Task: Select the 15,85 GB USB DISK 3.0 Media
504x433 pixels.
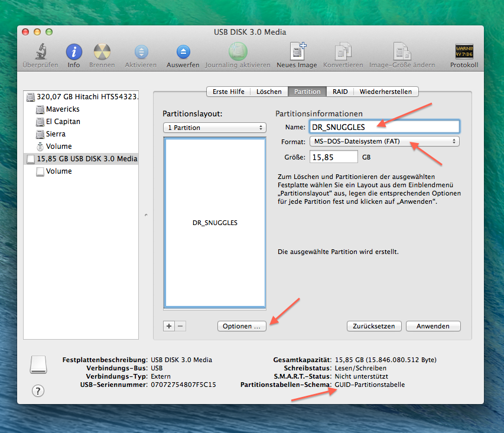Action: pos(82,158)
